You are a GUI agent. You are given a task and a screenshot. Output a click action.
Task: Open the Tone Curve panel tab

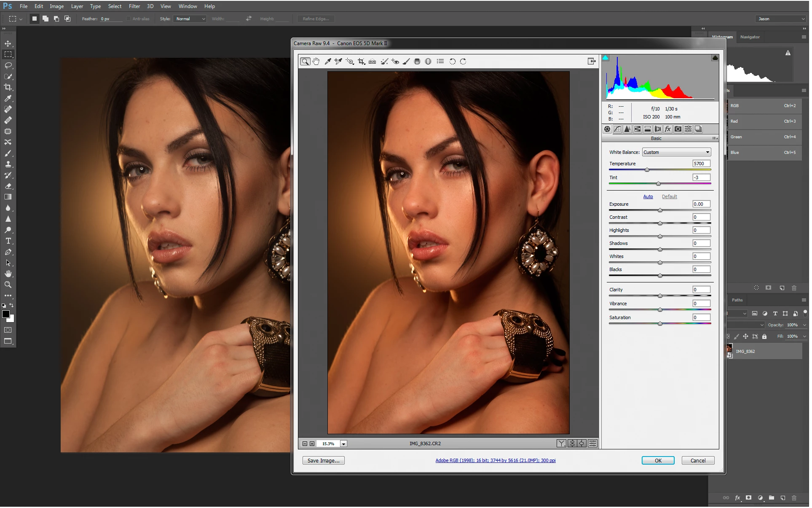point(618,129)
